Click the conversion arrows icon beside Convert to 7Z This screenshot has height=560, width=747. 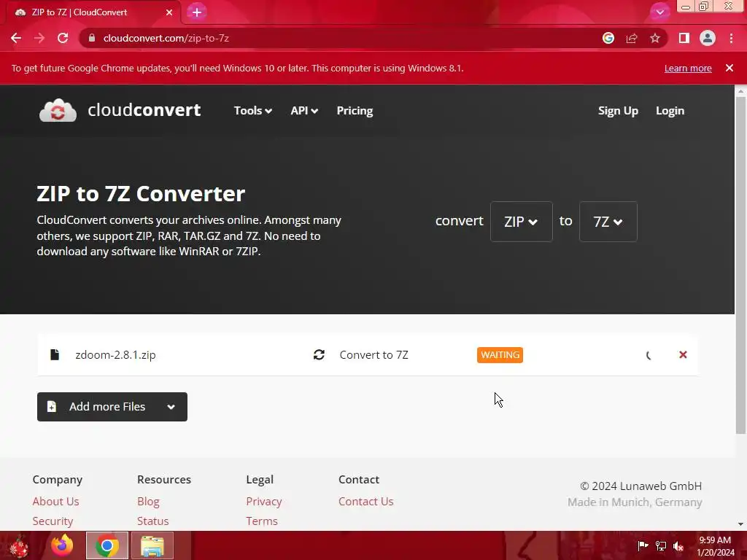[x=320, y=355]
